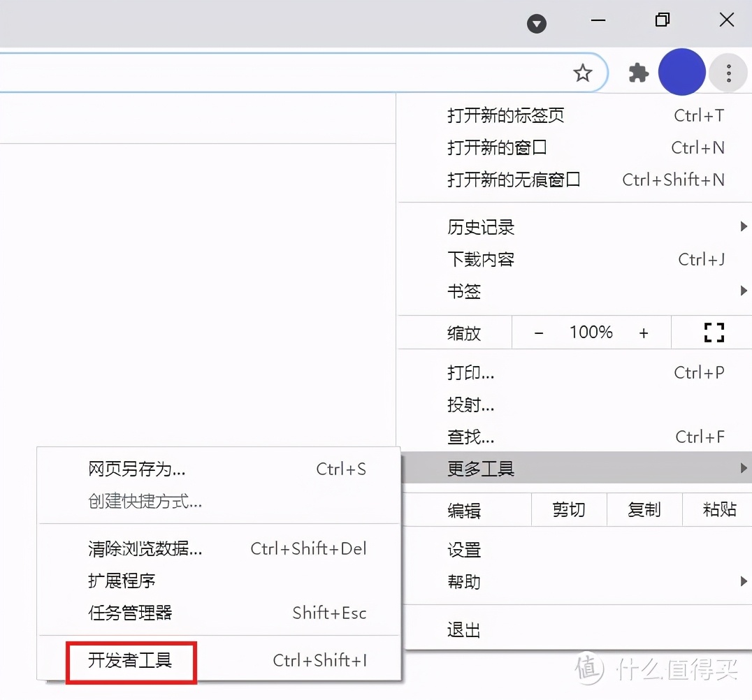Open 设置 from the Chrome menu
752x700 pixels.
coord(464,549)
